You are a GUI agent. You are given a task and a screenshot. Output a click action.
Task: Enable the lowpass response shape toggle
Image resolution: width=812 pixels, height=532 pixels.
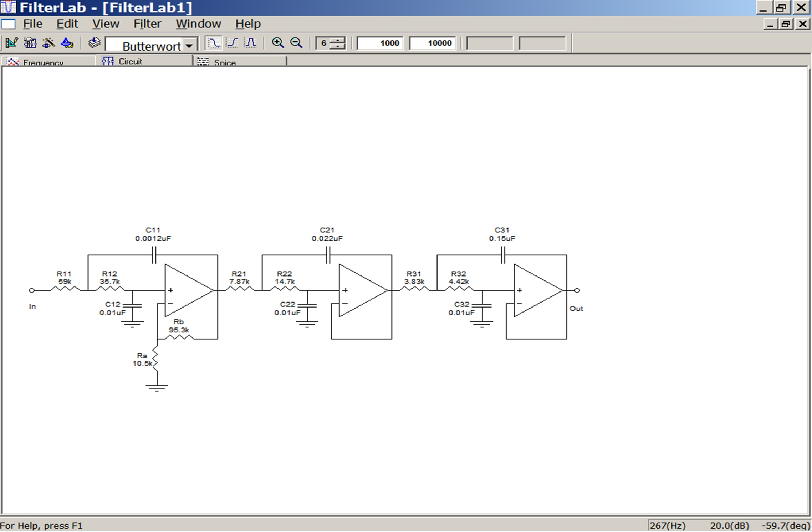[x=213, y=43]
